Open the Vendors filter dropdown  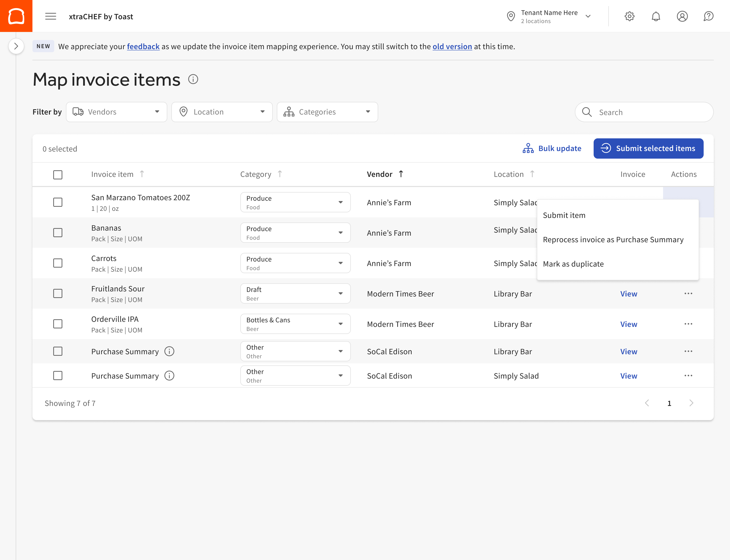coord(116,112)
